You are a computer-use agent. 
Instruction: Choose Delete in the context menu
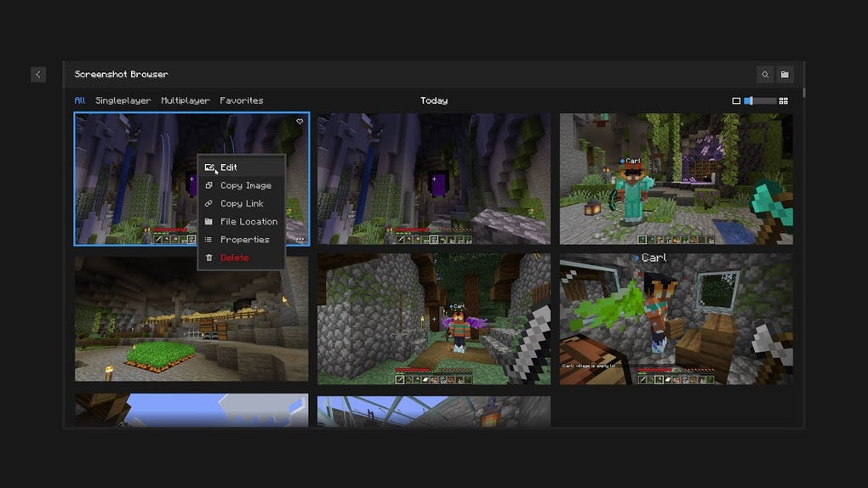(242, 258)
